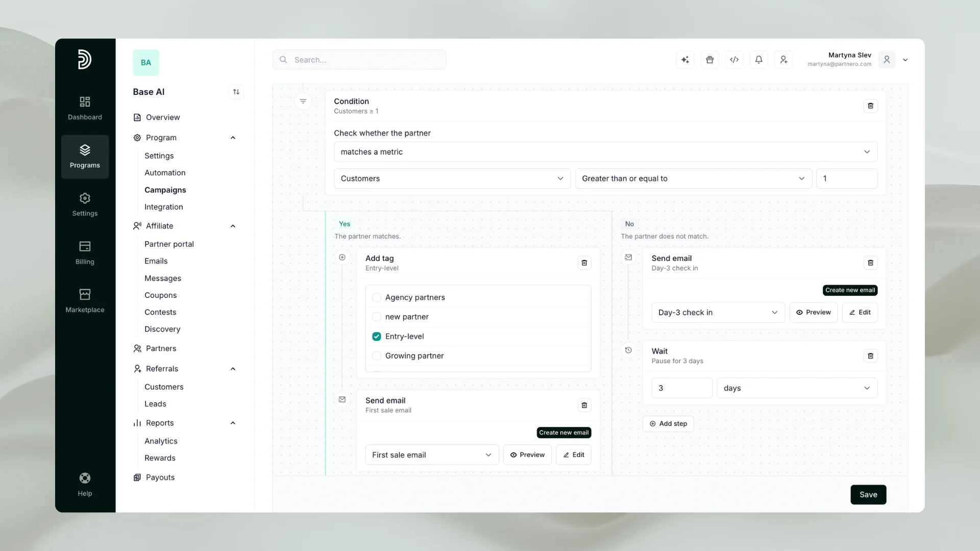Click the condition value field showing 1

coord(847,179)
